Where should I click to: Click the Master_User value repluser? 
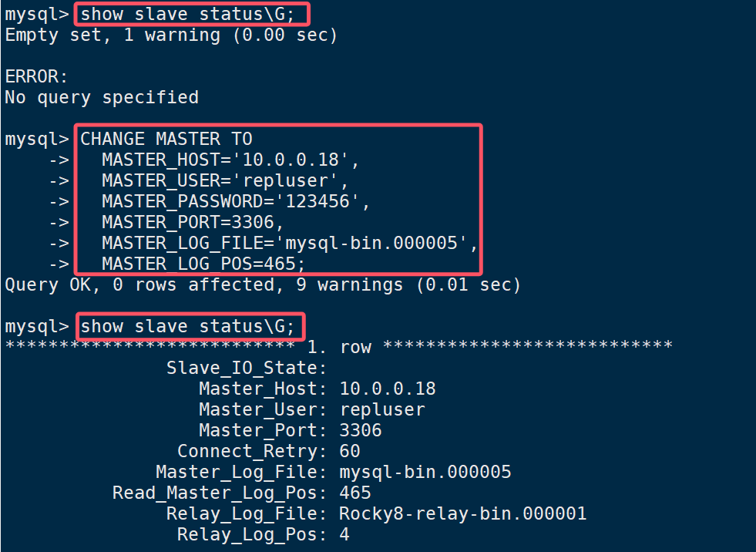[x=382, y=409]
